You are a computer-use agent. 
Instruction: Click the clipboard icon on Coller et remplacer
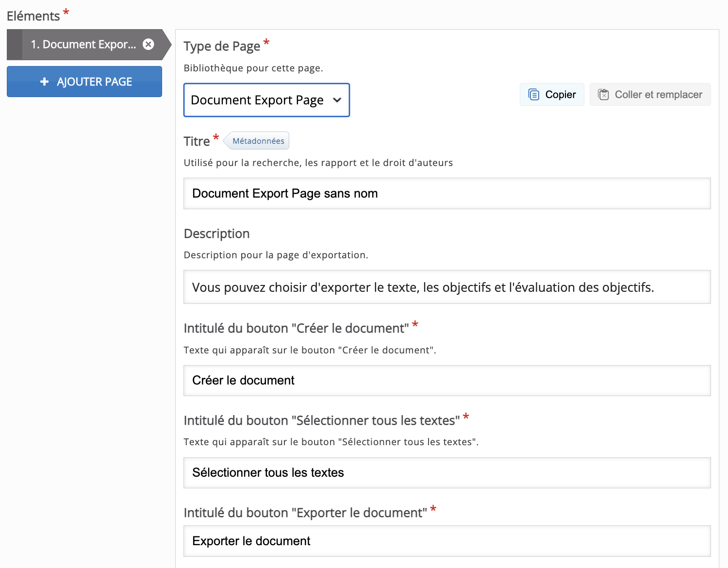click(603, 95)
